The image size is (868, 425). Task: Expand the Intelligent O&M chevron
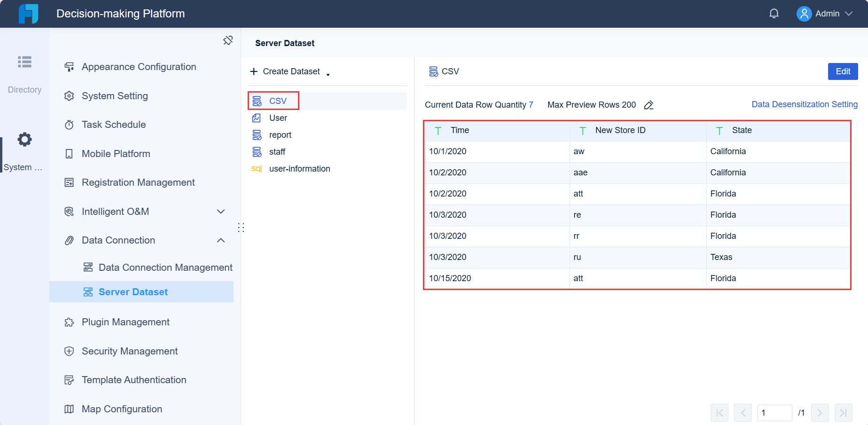coord(221,212)
